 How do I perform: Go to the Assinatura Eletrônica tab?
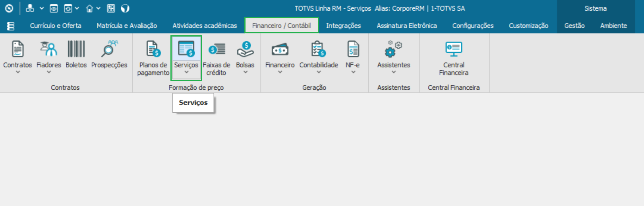pos(407,25)
